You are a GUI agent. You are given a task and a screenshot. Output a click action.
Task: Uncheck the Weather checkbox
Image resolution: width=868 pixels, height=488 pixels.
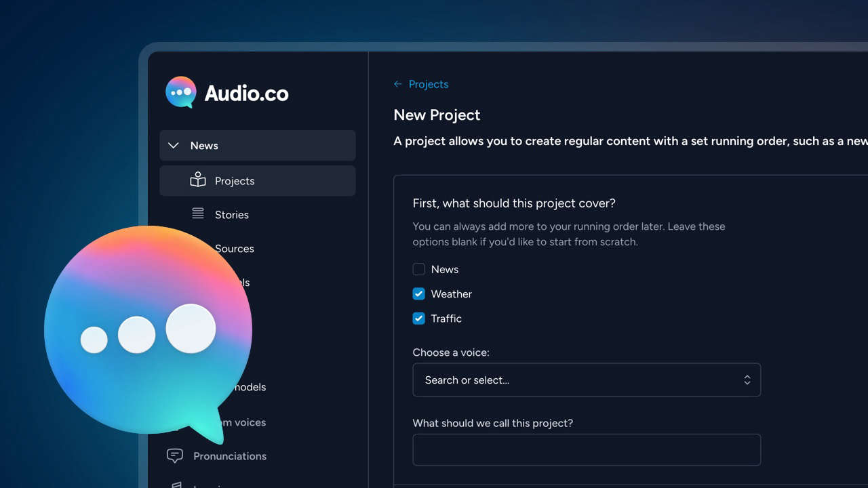[419, 293]
